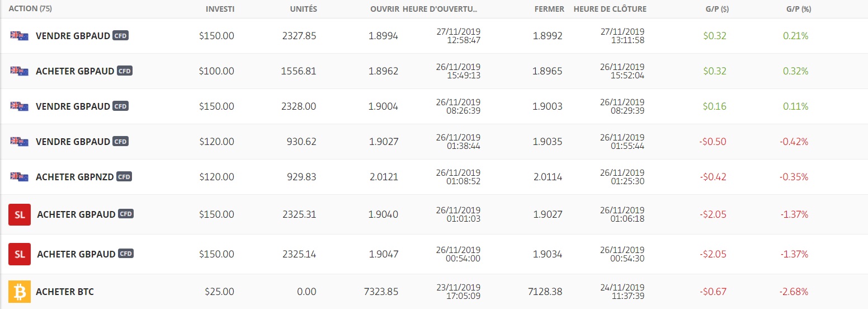This screenshot has height=309, width=868.
Task: Click the flag icon for the ACHETER GBPNZD trade
Action: [x=20, y=177]
